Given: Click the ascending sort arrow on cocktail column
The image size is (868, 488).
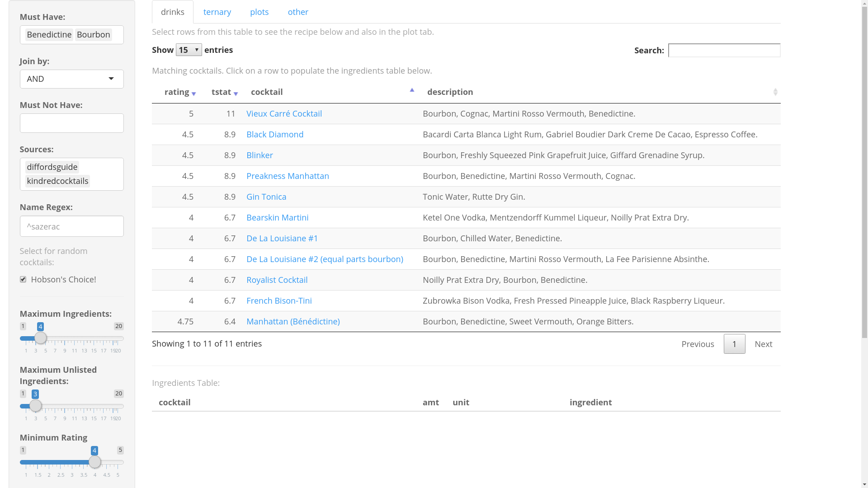Looking at the screenshot, I should click(x=412, y=90).
